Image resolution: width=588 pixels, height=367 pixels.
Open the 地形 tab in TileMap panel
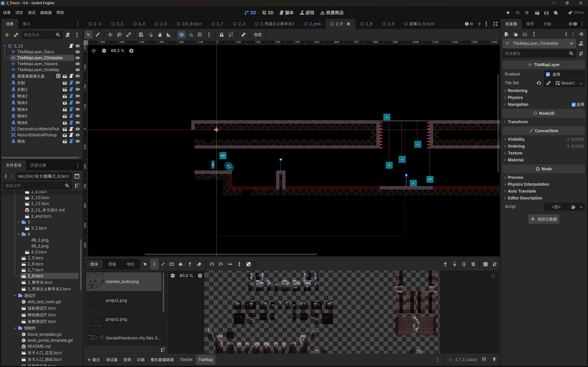(130, 264)
